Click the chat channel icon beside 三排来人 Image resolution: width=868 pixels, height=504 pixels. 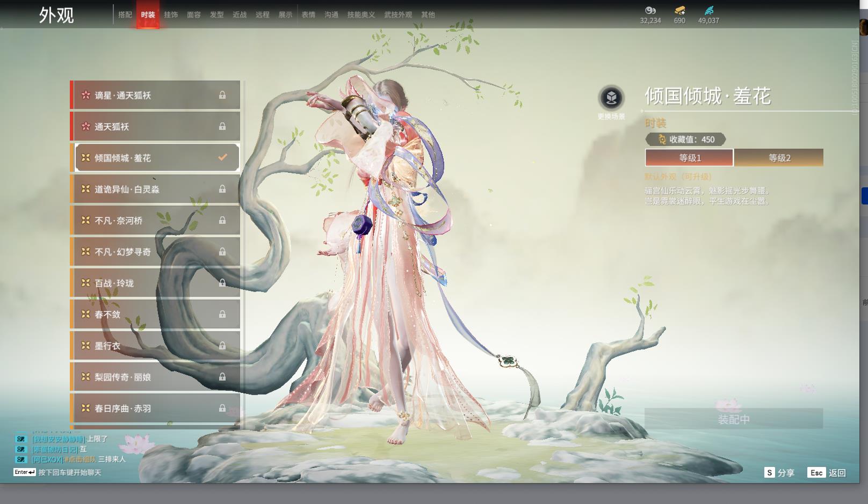[x=21, y=459]
